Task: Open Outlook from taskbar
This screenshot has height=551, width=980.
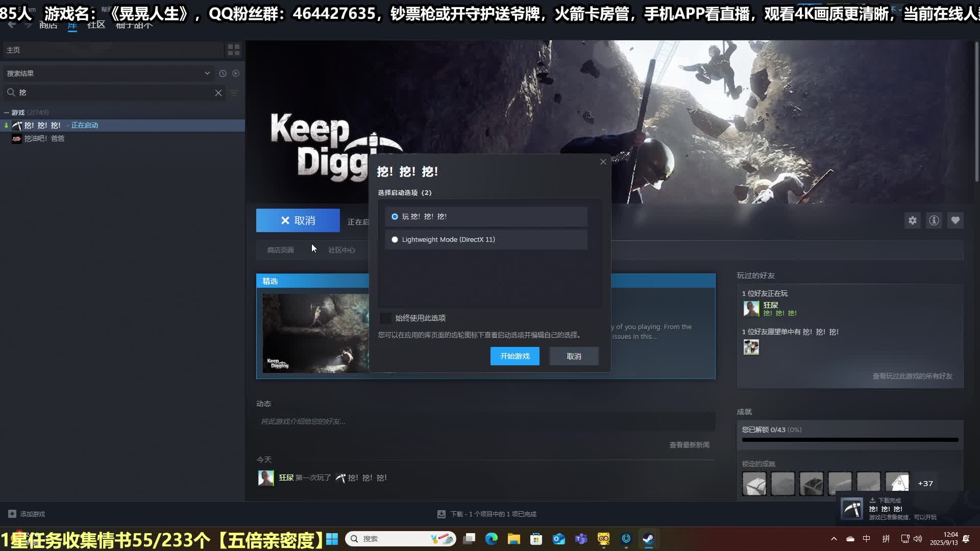Action: pyautogui.click(x=559, y=539)
